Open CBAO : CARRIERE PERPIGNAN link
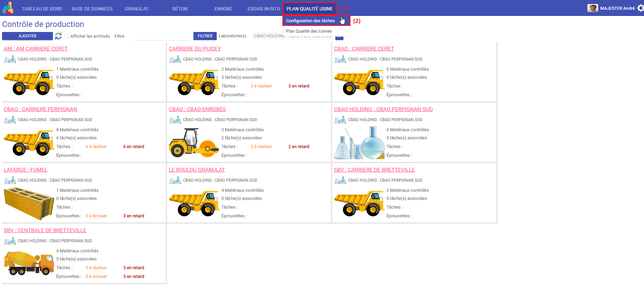This screenshot has width=644, height=288. 40,109
